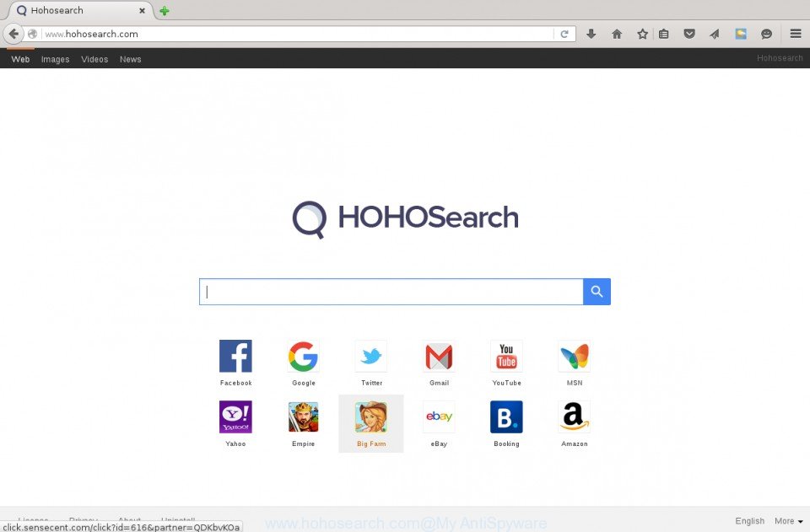Screen dimensions: 810x532
Task: Open the browser hamburger menu
Action: tap(796, 34)
